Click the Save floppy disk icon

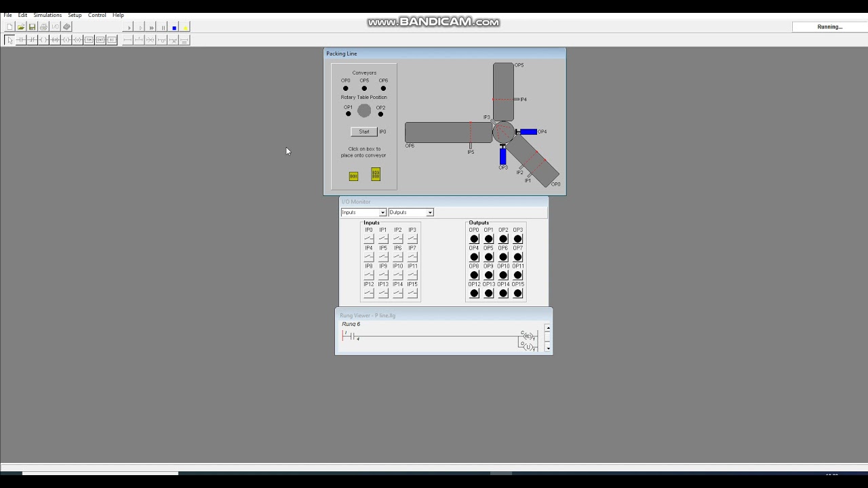coord(32,27)
